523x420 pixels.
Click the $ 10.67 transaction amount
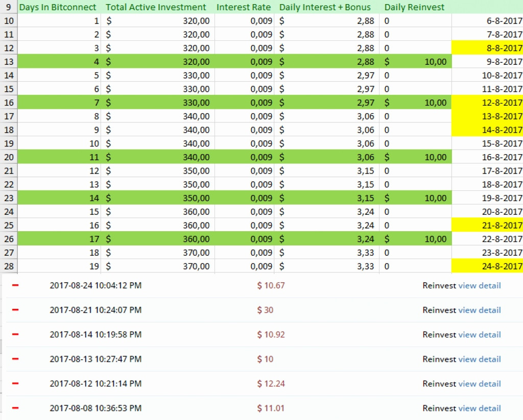click(271, 286)
